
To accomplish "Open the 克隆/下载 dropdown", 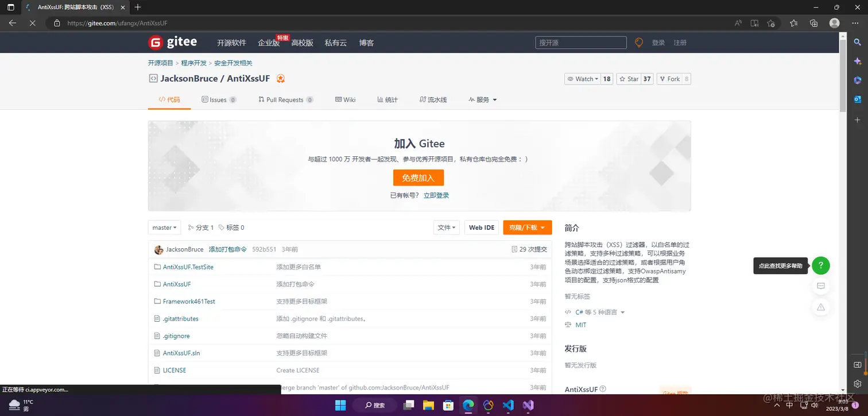I will (526, 228).
